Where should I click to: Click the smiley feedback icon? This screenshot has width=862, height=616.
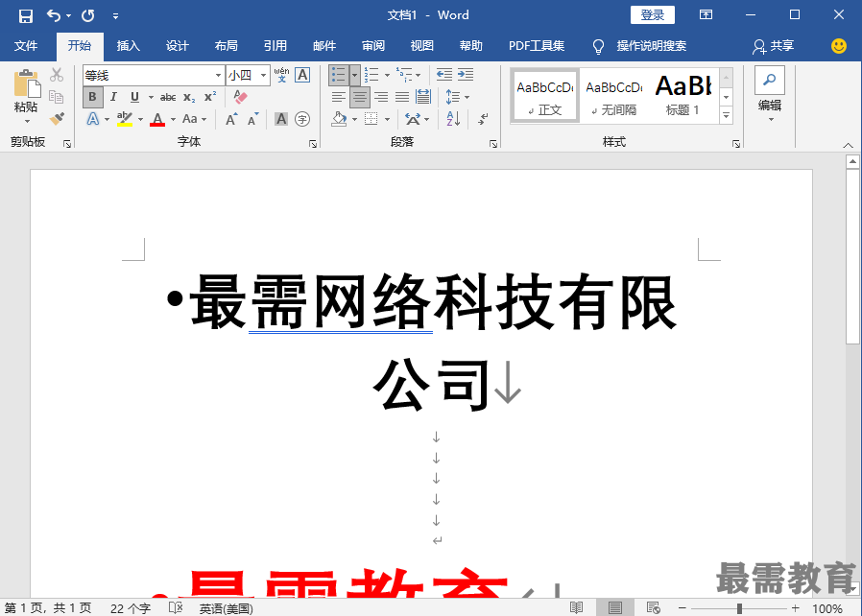[x=839, y=46]
